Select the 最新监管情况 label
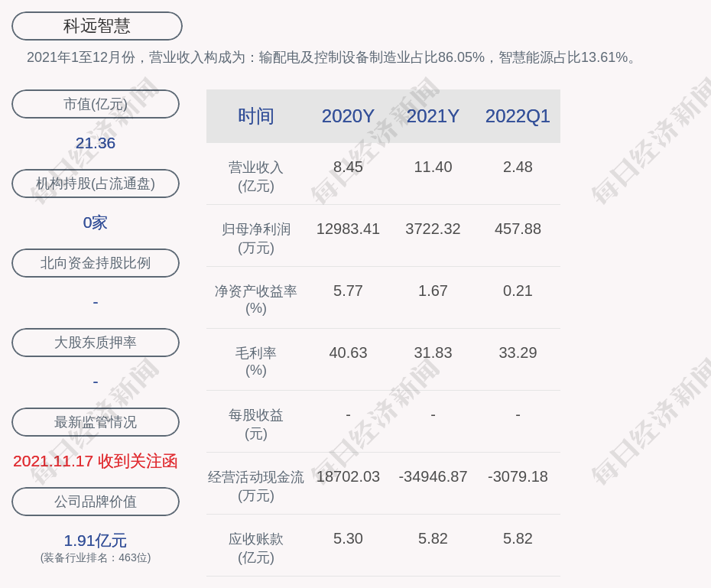Image resolution: width=711 pixels, height=588 pixels. point(96,422)
